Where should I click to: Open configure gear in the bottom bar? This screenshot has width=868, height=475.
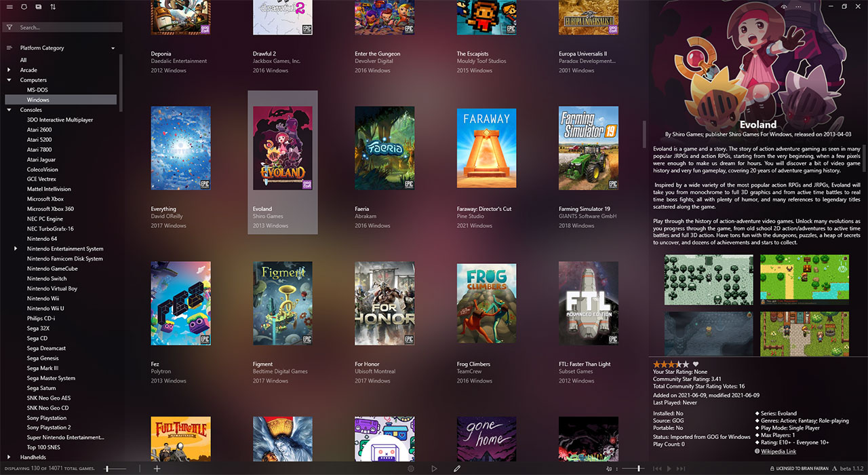(411, 468)
